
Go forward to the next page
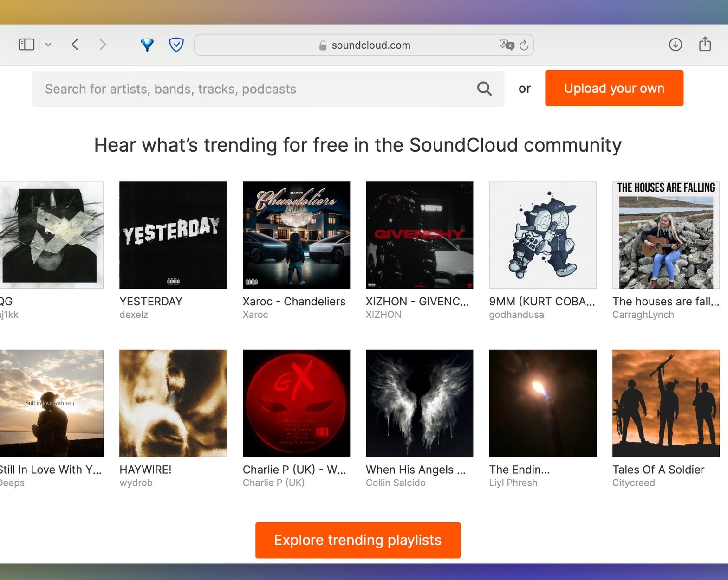click(x=103, y=45)
